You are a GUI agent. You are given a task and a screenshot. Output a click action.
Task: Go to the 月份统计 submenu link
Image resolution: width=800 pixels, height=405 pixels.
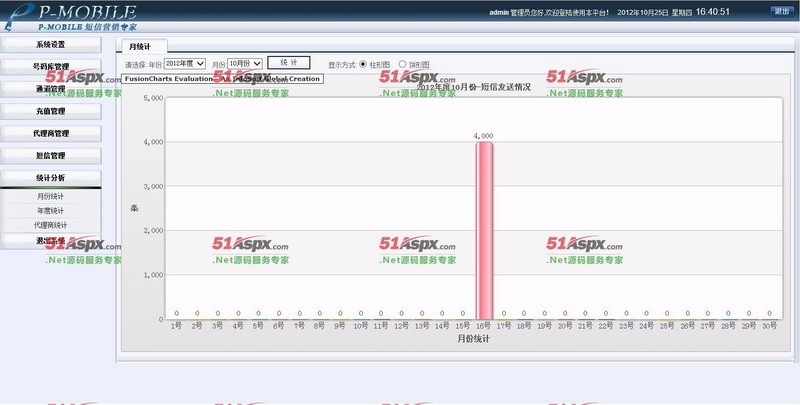point(50,196)
